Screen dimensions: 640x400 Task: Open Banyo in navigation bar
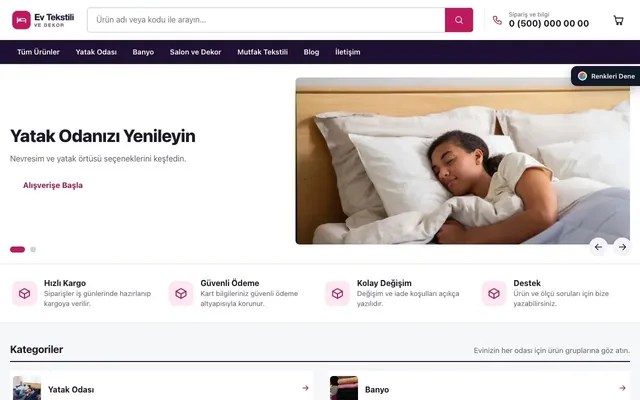pos(143,52)
